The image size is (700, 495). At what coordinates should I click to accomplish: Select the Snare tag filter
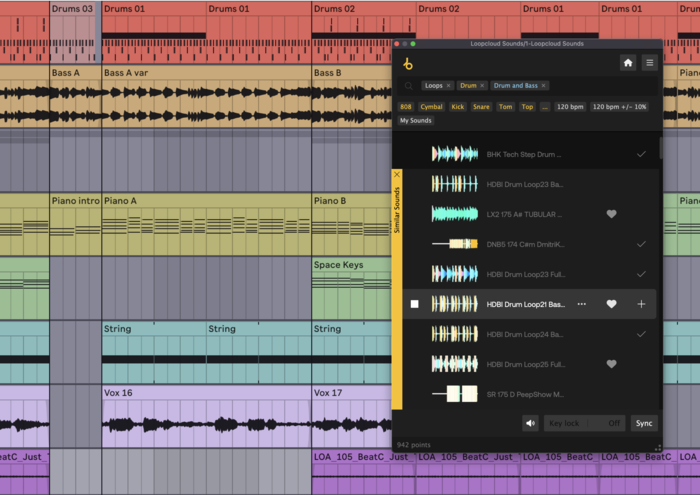tap(481, 106)
